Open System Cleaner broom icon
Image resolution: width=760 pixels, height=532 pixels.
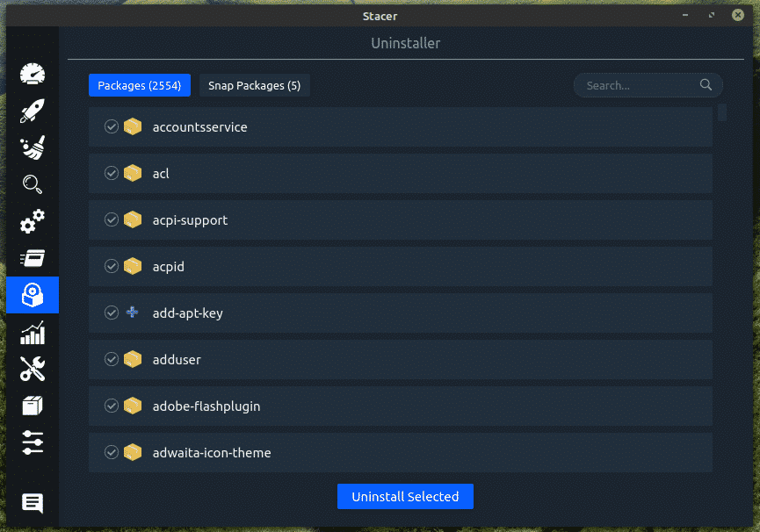point(33,147)
